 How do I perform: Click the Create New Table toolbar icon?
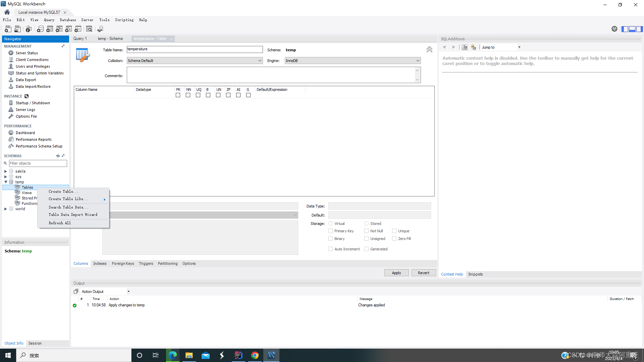[50, 29]
